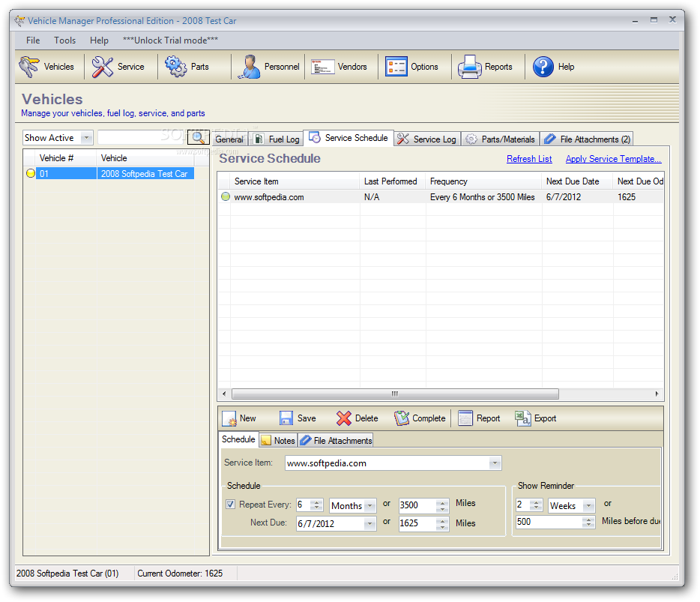Click the Service Item column header

click(x=295, y=181)
